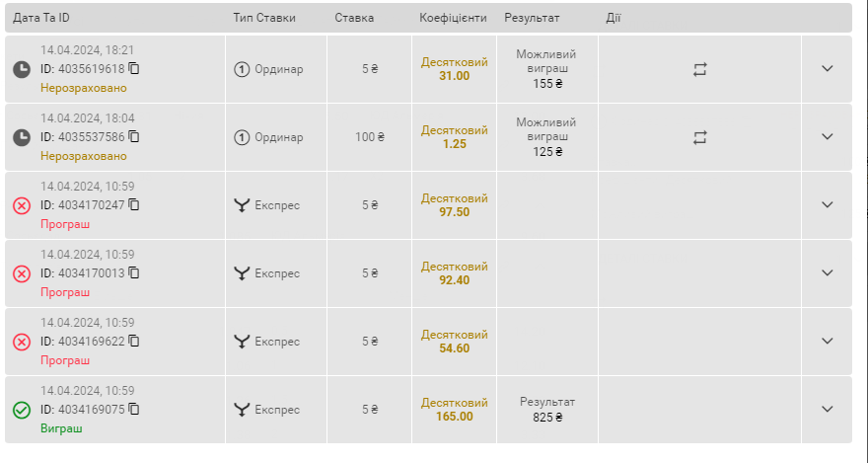Expand the 97.50 odds express bet
Viewport: 868px width, 463px height.
[827, 205]
